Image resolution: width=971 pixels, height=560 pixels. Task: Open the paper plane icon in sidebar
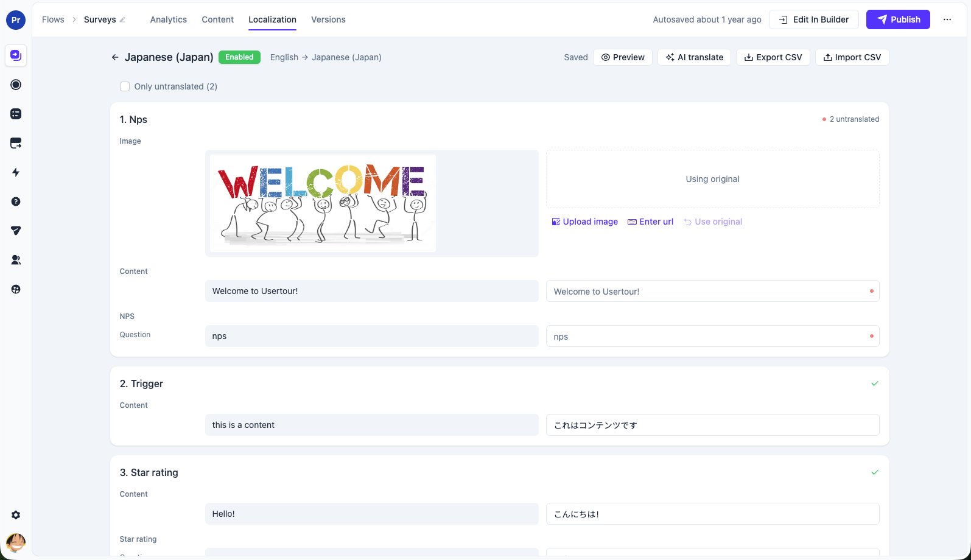(16, 231)
